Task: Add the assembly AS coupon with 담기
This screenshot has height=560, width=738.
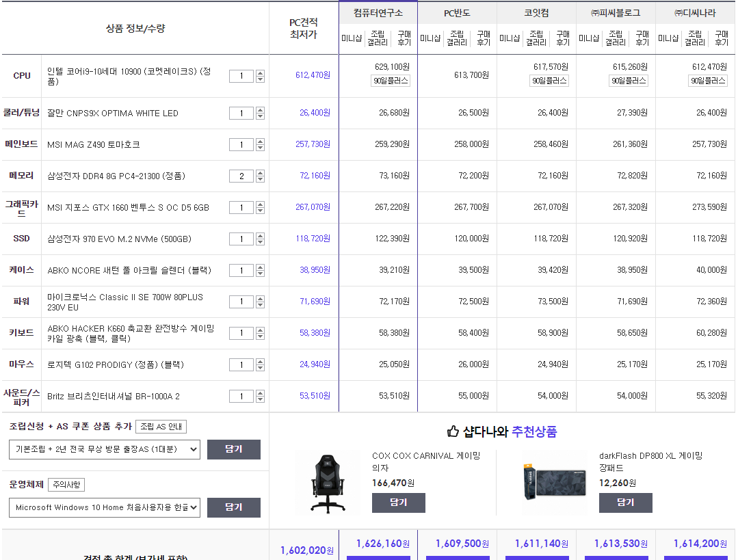Action: (x=234, y=449)
